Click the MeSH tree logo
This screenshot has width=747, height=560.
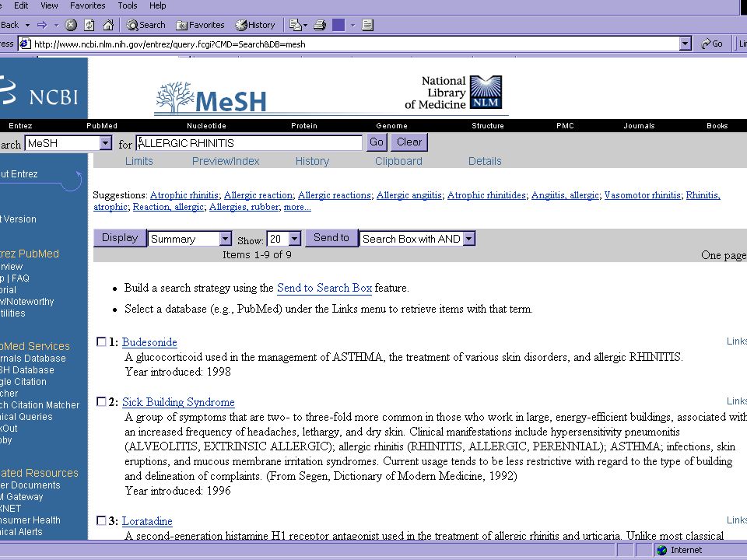pos(212,98)
